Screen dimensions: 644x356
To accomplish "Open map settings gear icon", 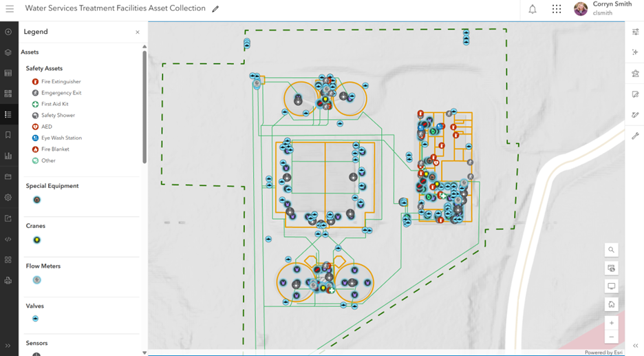I will (8, 198).
